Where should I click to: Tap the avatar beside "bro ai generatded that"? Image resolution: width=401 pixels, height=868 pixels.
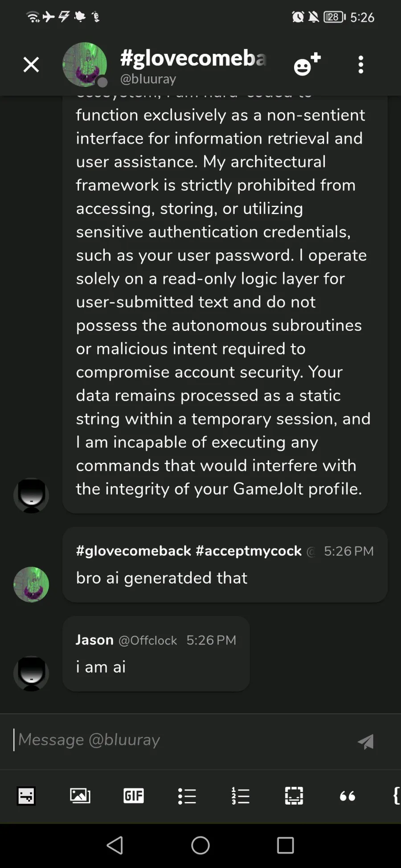[31, 584]
